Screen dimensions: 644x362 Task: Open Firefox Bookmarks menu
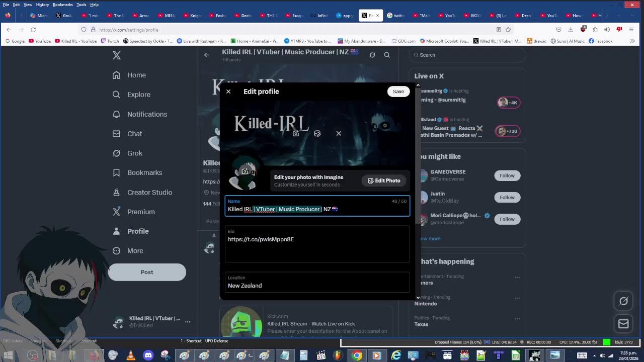click(63, 5)
